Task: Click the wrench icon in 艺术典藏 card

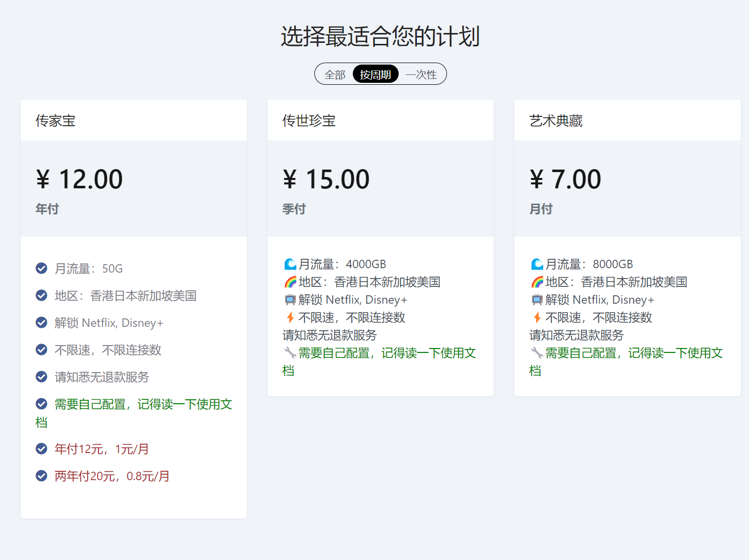Action: point(537,353)
